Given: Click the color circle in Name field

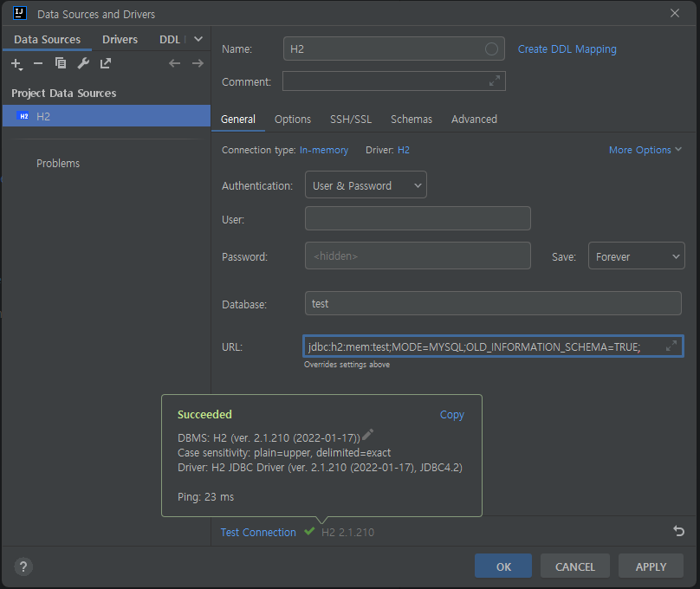Looking at the screenshot, I should click(x=491, y=49).
